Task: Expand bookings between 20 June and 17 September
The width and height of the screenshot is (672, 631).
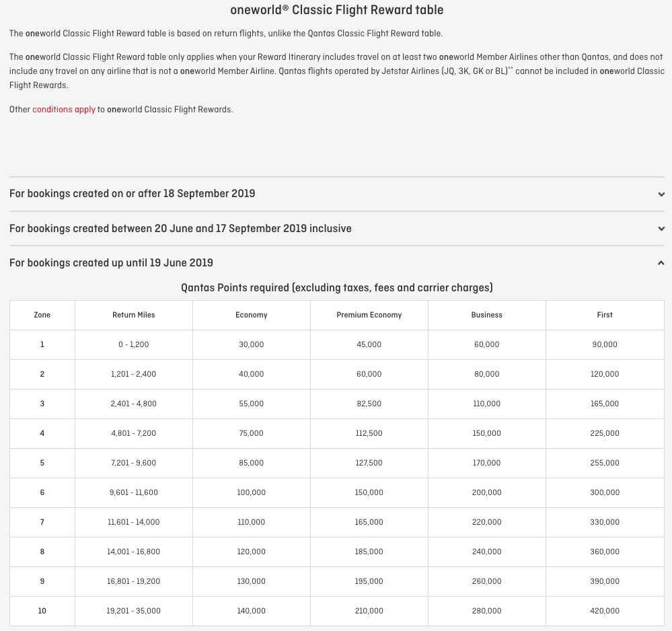Action: 336,229
